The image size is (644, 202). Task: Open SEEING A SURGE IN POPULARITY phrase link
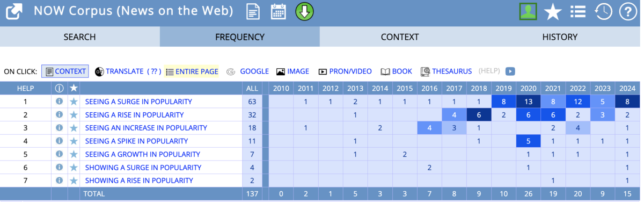138,102
